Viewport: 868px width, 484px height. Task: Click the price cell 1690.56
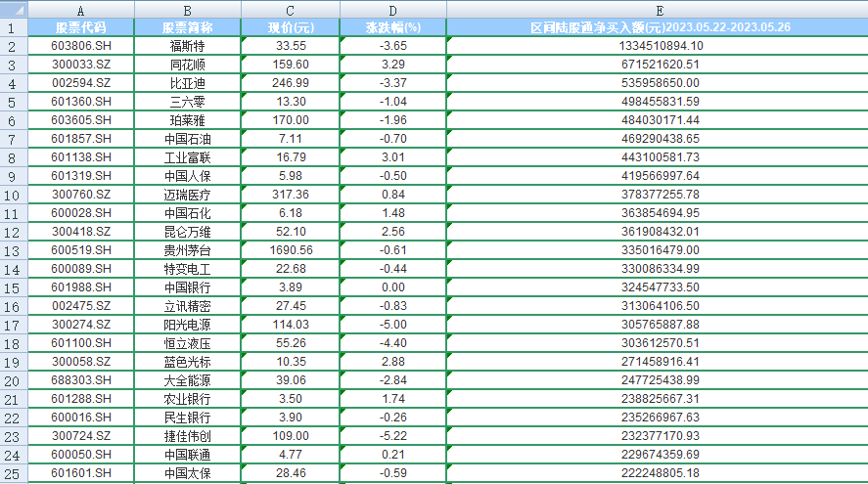click(291, 250)
